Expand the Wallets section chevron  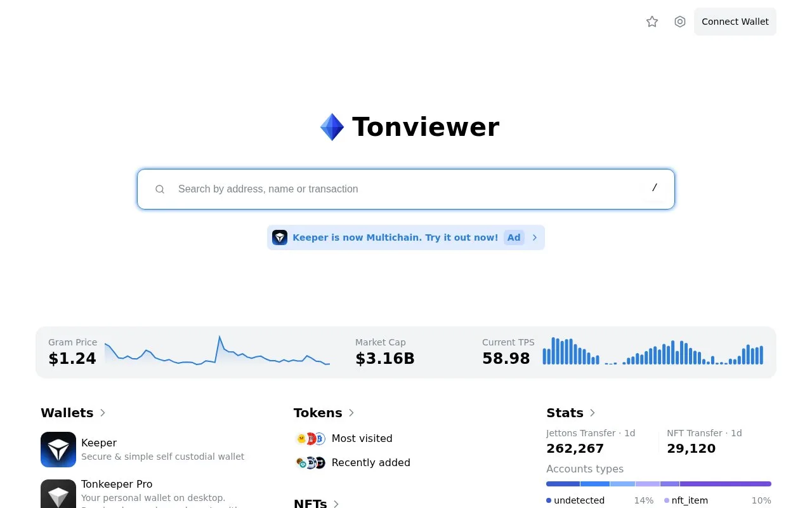tap(103, 413)
